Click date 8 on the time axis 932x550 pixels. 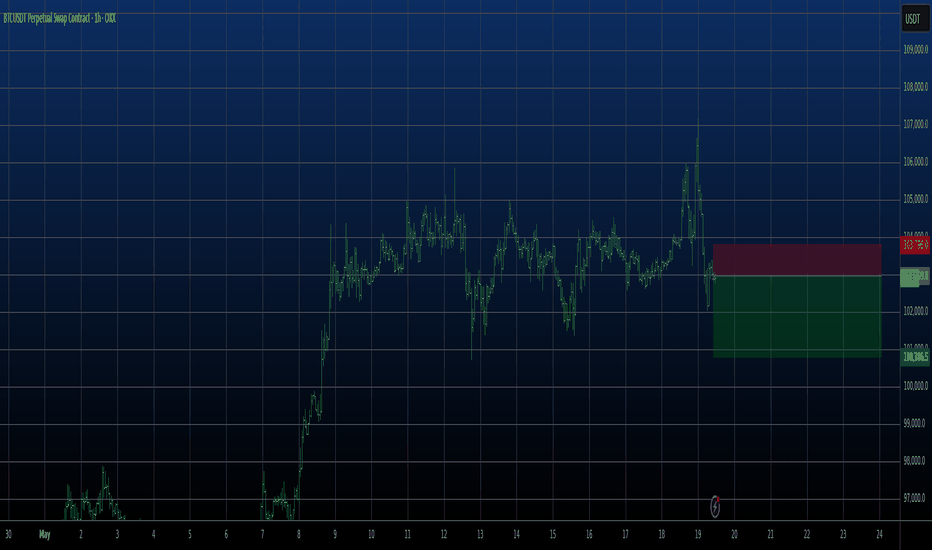click(298, 535)
